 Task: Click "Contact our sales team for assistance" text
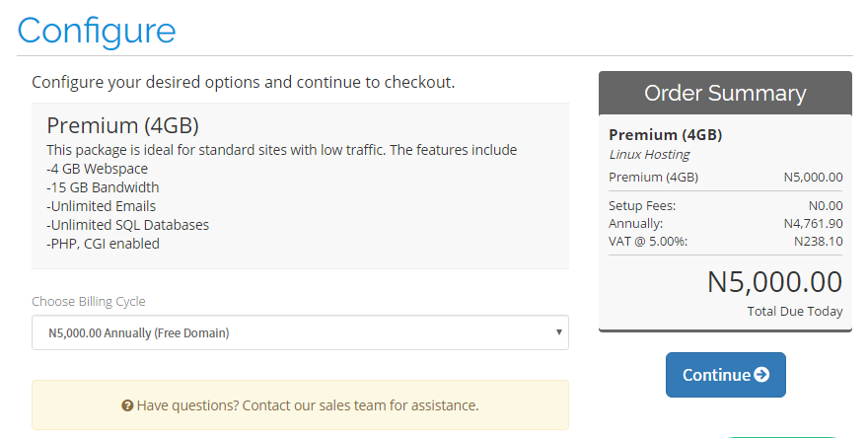360,405
